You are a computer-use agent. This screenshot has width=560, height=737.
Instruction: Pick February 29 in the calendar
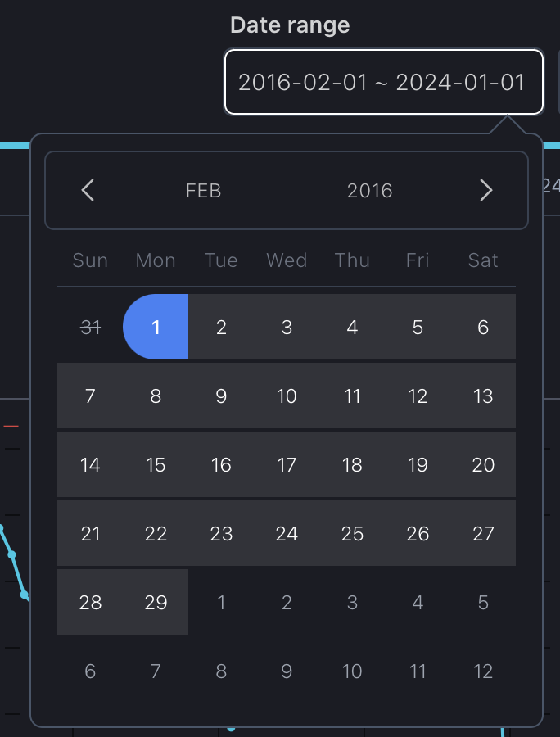156,603
